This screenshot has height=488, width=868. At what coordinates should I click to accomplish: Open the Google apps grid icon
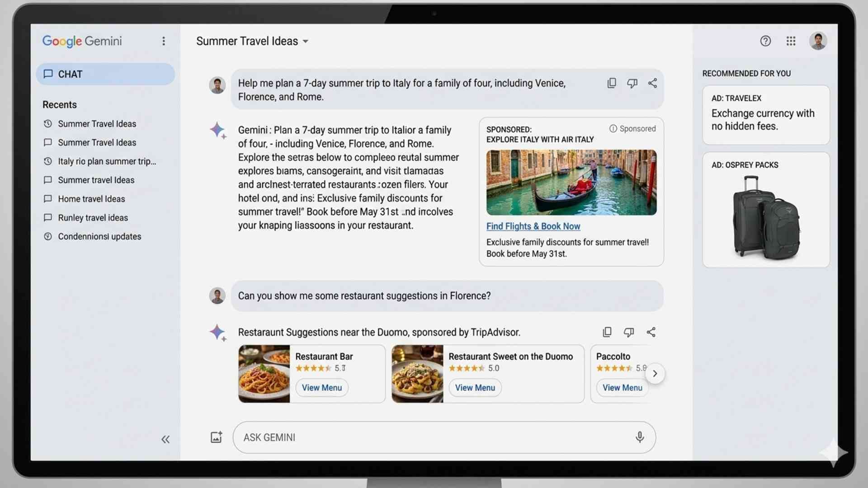(x=791, y=41)
